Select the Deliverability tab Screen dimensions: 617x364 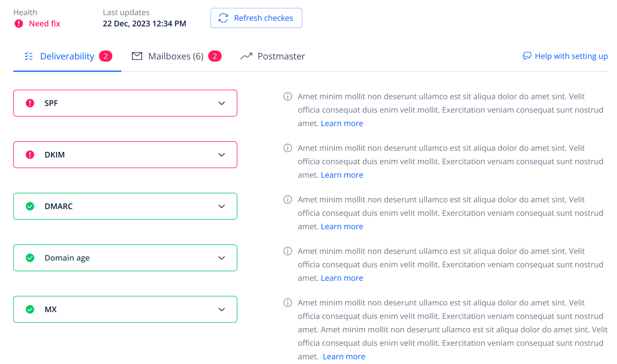(67, 56)
